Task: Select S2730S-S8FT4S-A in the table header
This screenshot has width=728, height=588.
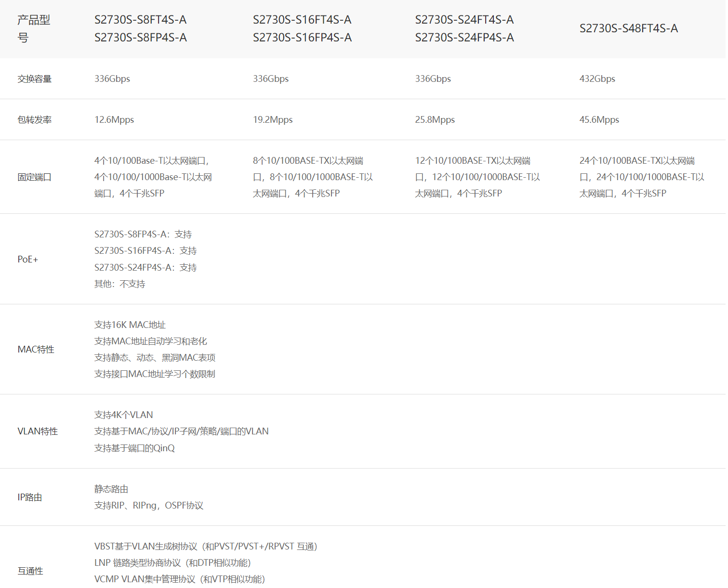Action: point(140,20)
